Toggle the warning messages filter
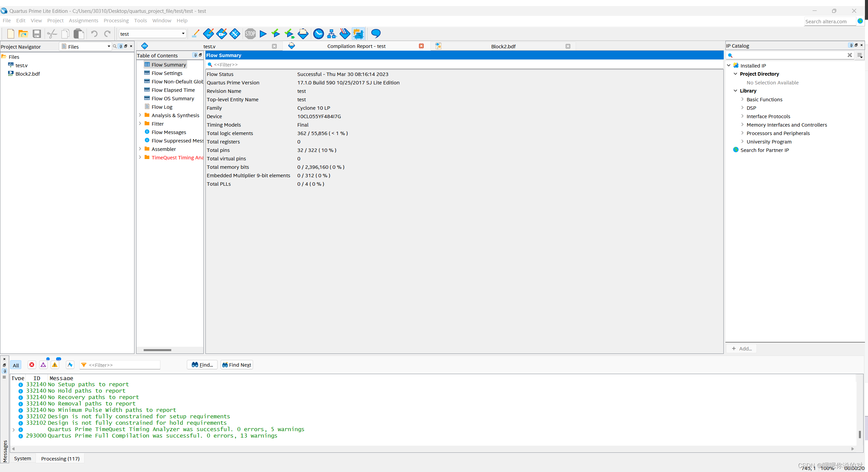The image size is (868, 472). tap(55, 365)
